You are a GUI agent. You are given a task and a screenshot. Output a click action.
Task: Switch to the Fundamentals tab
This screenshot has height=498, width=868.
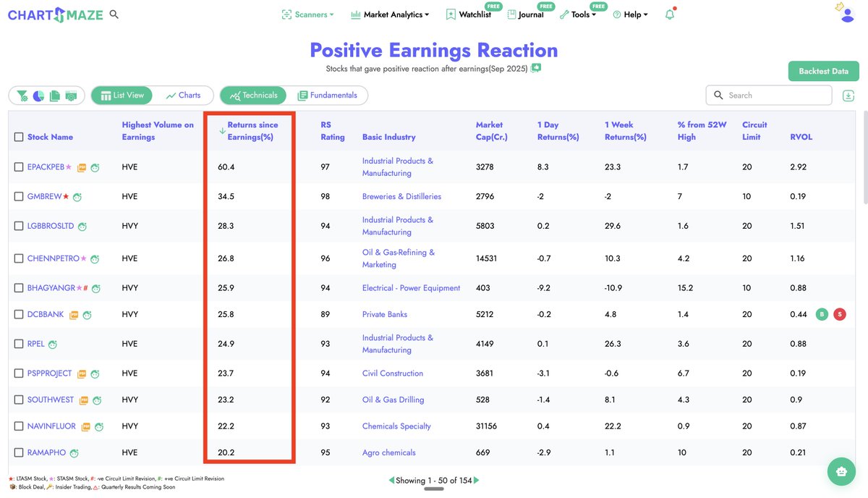(x=328, y=96)
